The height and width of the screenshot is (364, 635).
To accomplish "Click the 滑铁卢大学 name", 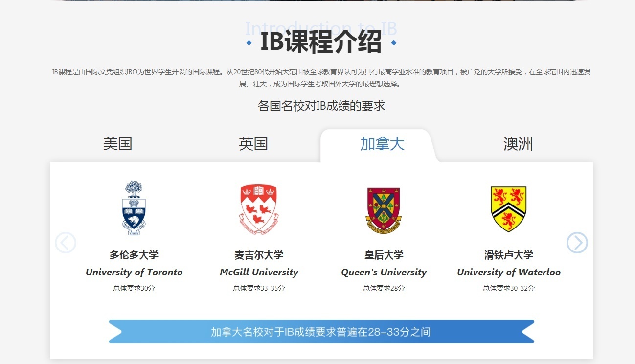I will click(x=509, y=255).
